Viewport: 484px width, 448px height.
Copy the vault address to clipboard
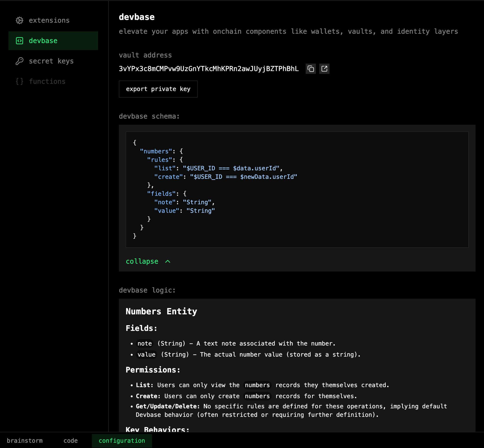tap(311, 69)
